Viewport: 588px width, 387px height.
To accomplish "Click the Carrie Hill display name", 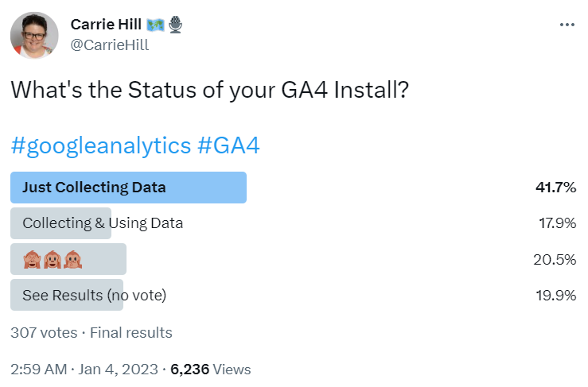I will coord(106,25).
